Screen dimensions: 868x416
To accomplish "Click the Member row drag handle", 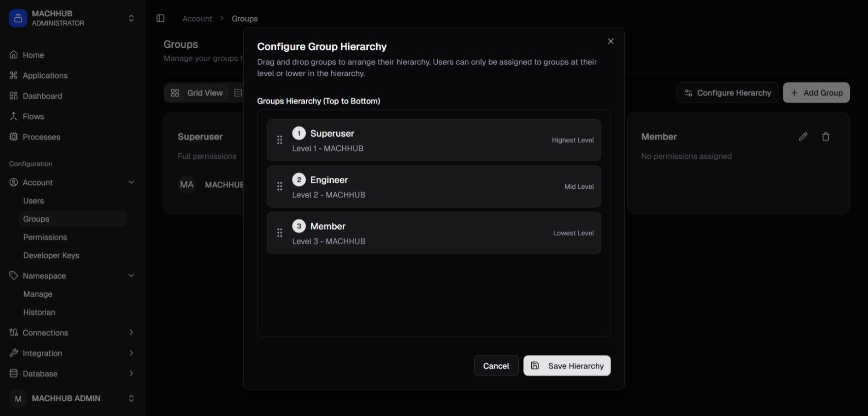I will [x=280, y=233].
